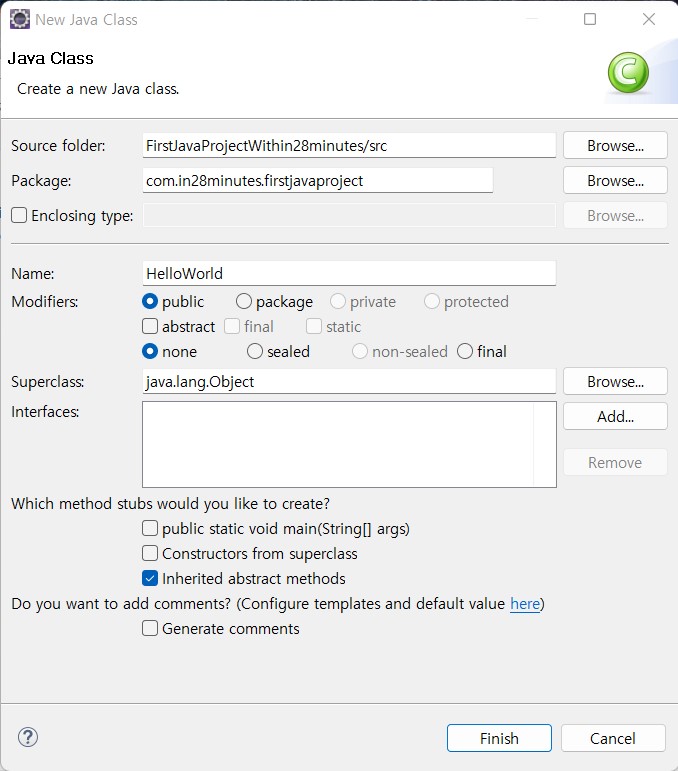Viewport: 678px width, 771px height.
Task: Select the sealed radio option
Action: (x=255, y=351)
